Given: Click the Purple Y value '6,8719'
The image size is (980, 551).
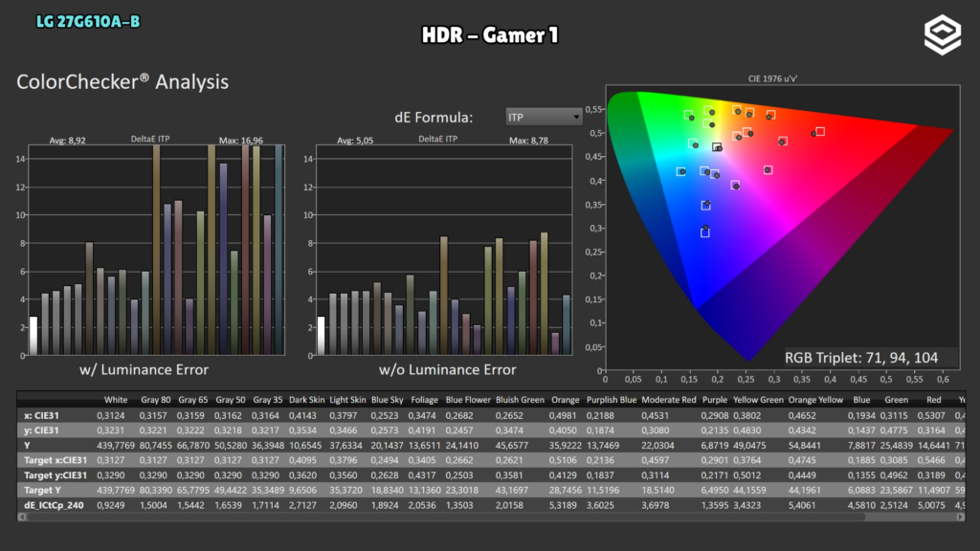Looking at the screenshot, I should click(714, 446).
